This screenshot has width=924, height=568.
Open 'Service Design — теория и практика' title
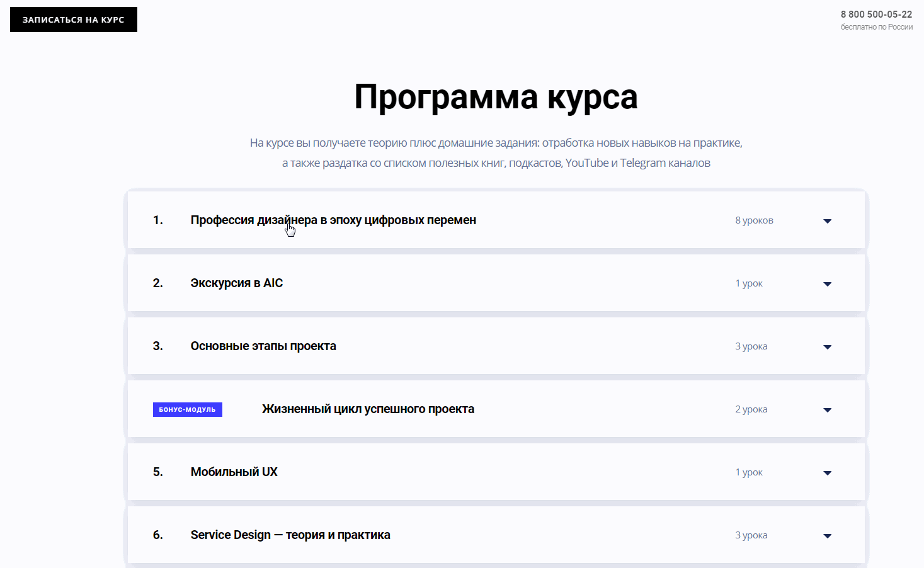click(x=290, y=535)
